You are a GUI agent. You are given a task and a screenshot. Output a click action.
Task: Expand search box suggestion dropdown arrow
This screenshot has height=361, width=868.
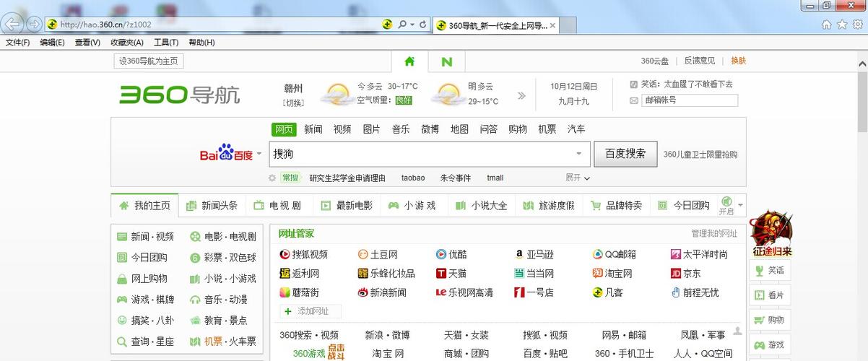[579, 154]
